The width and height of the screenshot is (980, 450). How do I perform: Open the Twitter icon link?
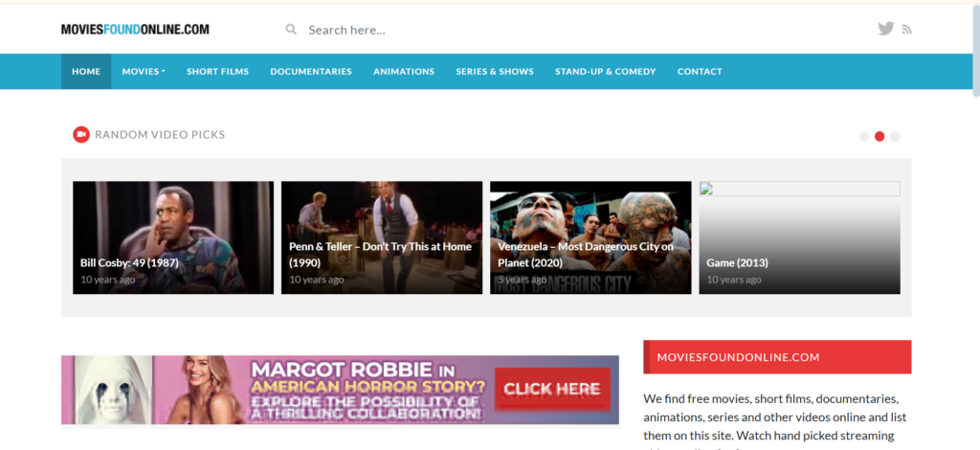click(885, 28)
